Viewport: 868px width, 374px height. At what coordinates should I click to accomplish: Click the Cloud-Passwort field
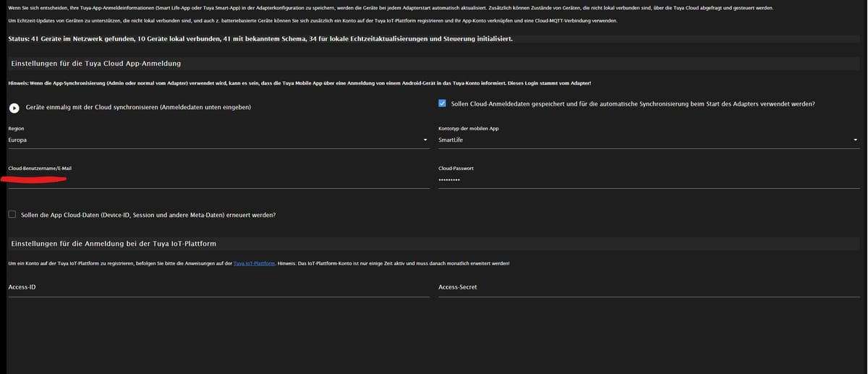[x=649, y=179]
